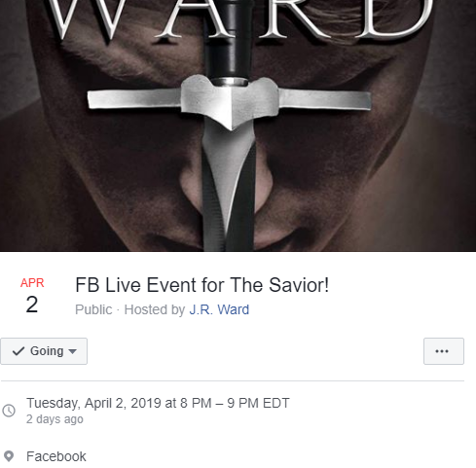Click the clock icon beside event time
This screenshot has height=468, width=476.
pyautogui.click(x=9, y=411)
